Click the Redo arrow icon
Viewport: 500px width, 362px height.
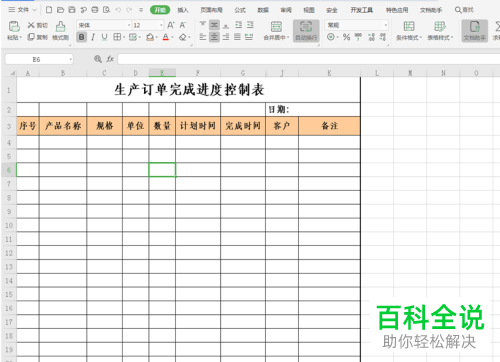[129, 10]
